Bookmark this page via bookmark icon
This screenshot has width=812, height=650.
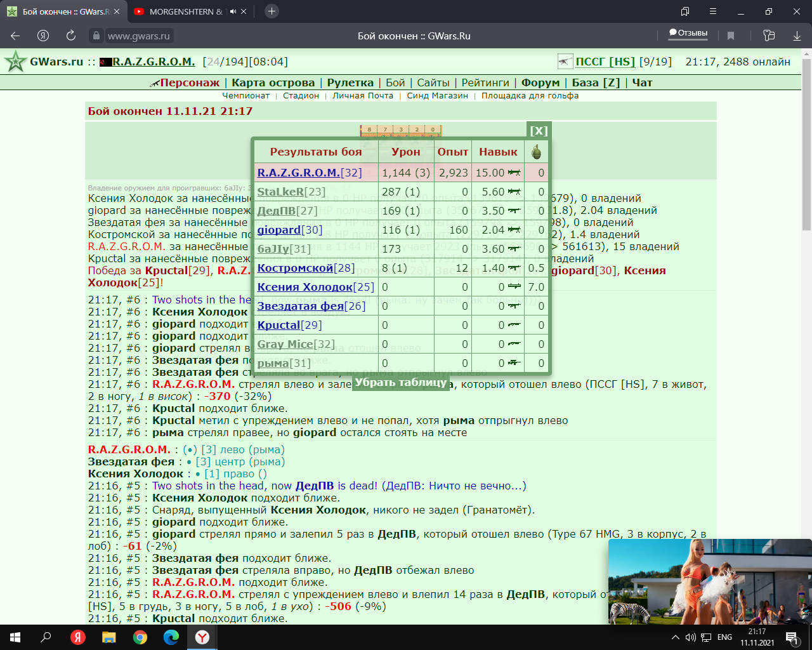731,36
